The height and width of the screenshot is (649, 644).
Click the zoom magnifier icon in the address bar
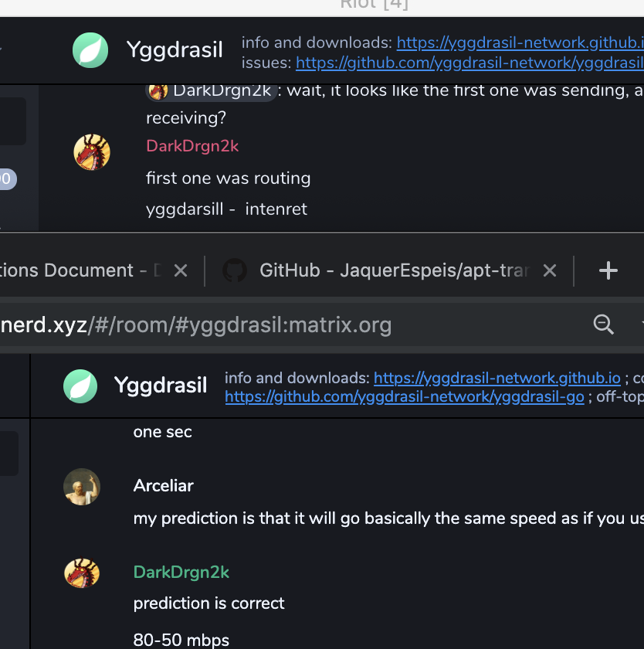[x=603, y=324]
